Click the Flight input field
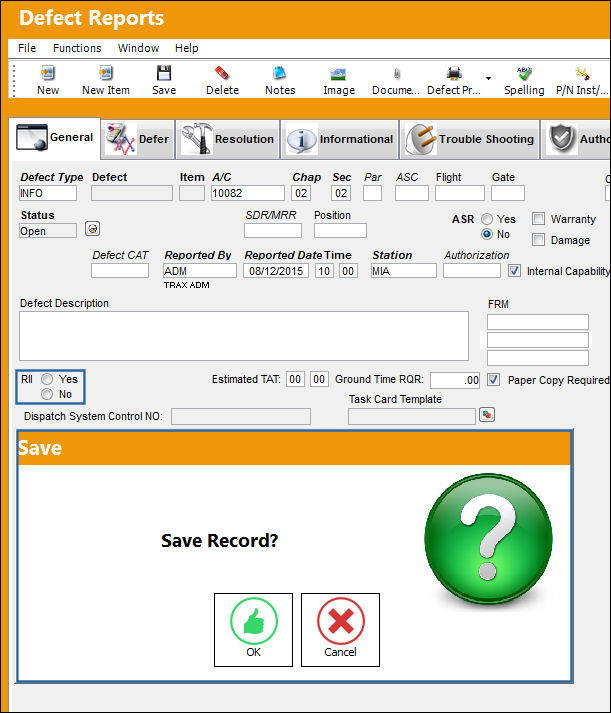The height and width of the screenshot is (713, 611). [x=460, y=193]
